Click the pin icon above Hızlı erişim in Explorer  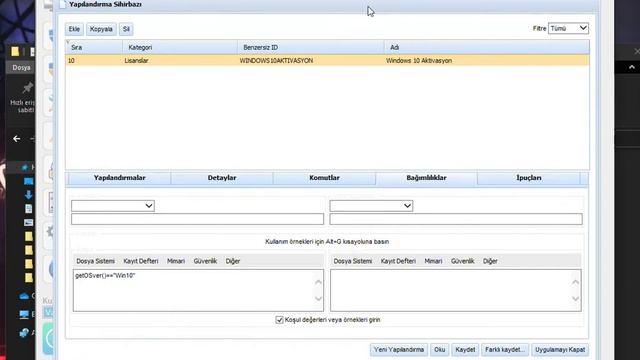(27, 87)
